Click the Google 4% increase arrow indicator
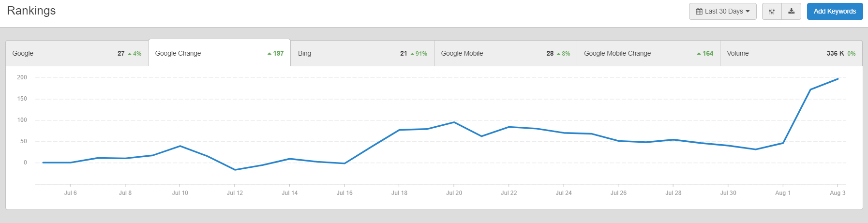 point(130,54)
